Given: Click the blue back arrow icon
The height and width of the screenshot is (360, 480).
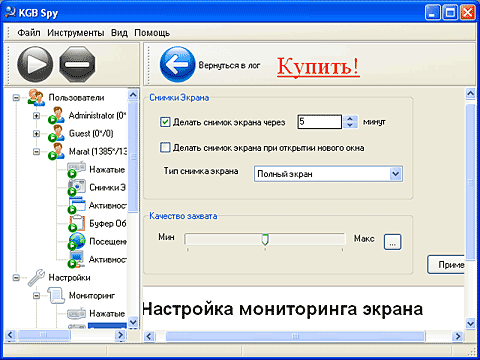Looking at the screenshot, I should [177, 64].
